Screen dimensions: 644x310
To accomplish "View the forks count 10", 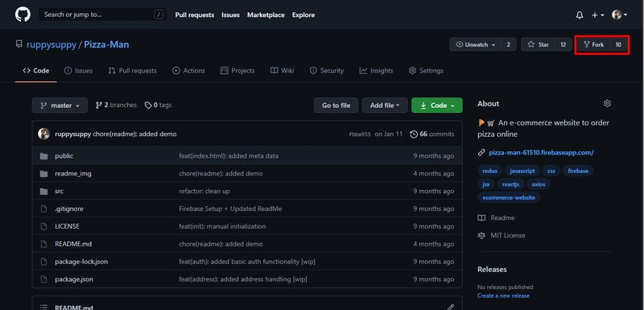I will point(618,44).
